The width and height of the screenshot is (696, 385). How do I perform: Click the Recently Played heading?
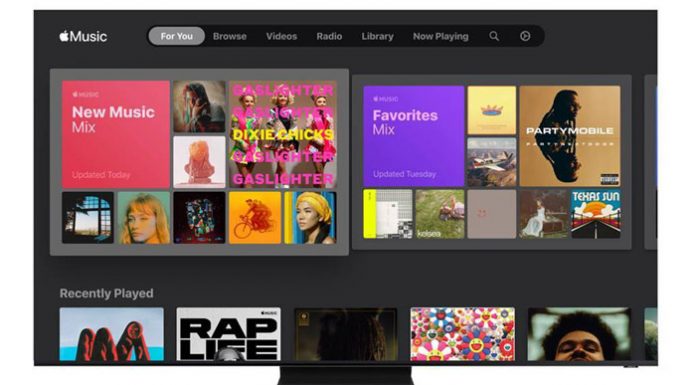[107, 294]
